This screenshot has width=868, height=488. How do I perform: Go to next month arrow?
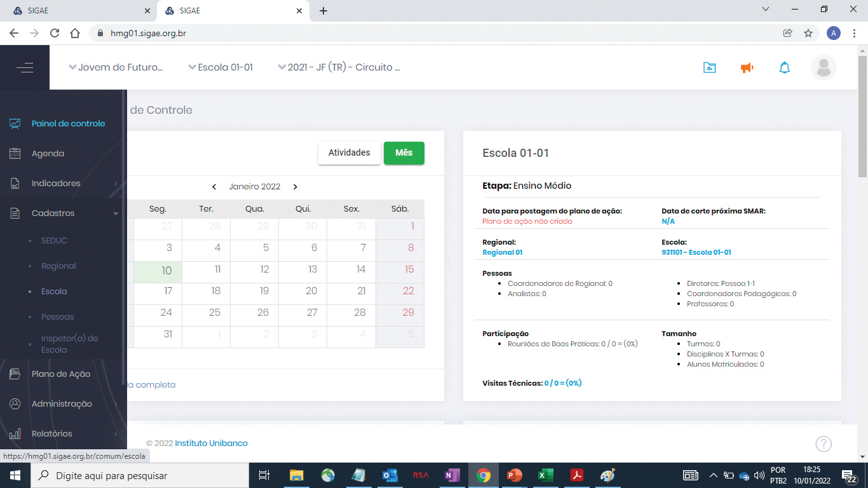point(295,187)
